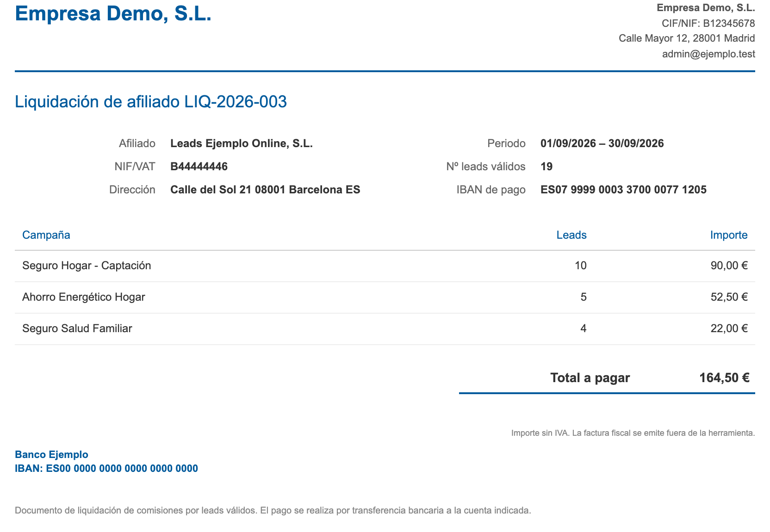The width and height of the screenshot is (770, 532).
Task: Click the address Calle Mayor 12, 28001 Madrid
Action: tap(687, 38)
